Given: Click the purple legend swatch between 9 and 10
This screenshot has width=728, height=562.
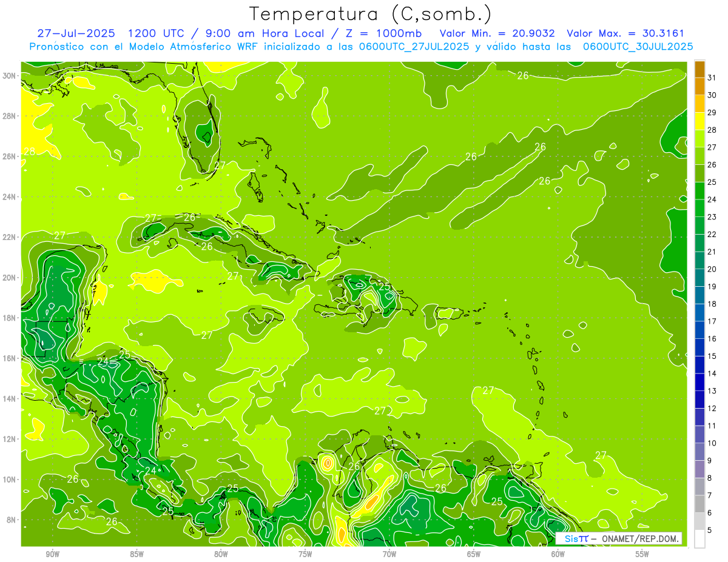Looking at the screenshot, I should coord(699,452).
